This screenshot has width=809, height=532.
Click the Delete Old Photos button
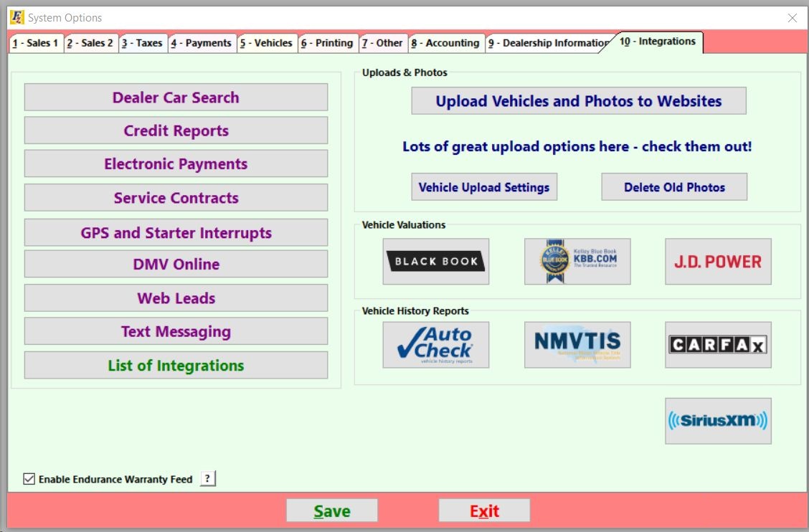point(674,187)
